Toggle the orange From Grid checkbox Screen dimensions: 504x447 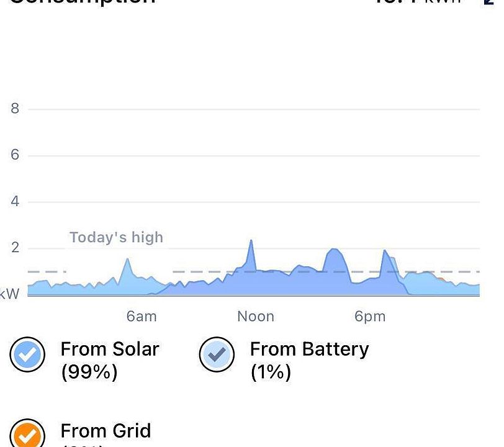27,434
